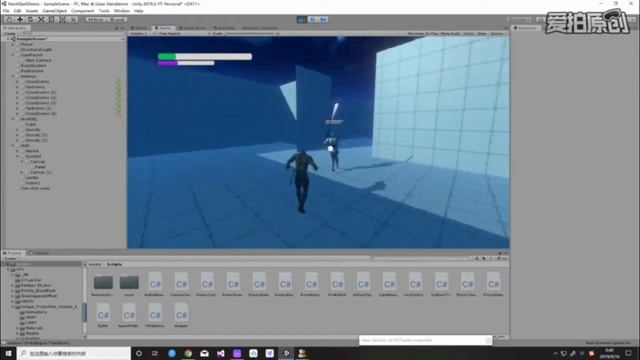Click the Windows taskbar search box
Screen dimensions: 640x360
tap(74, 353)
